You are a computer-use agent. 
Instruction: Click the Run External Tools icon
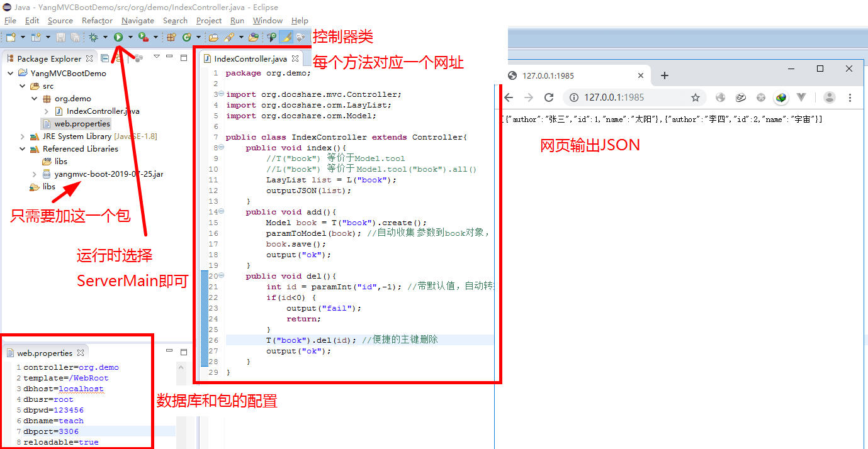144,37
